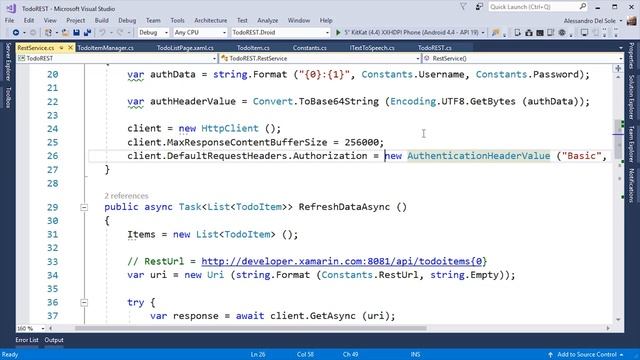Click Add to Source Control

[586, 354]
